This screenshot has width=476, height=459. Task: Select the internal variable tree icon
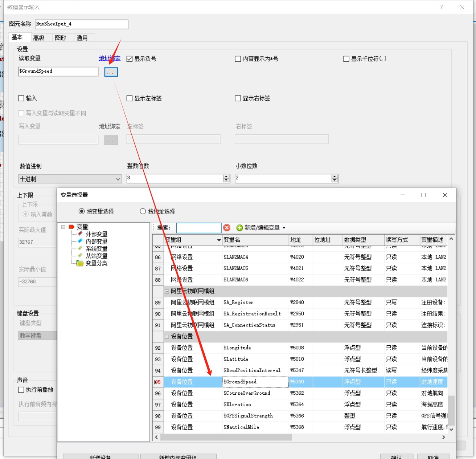pyautogui.click(x=80, y=241)
